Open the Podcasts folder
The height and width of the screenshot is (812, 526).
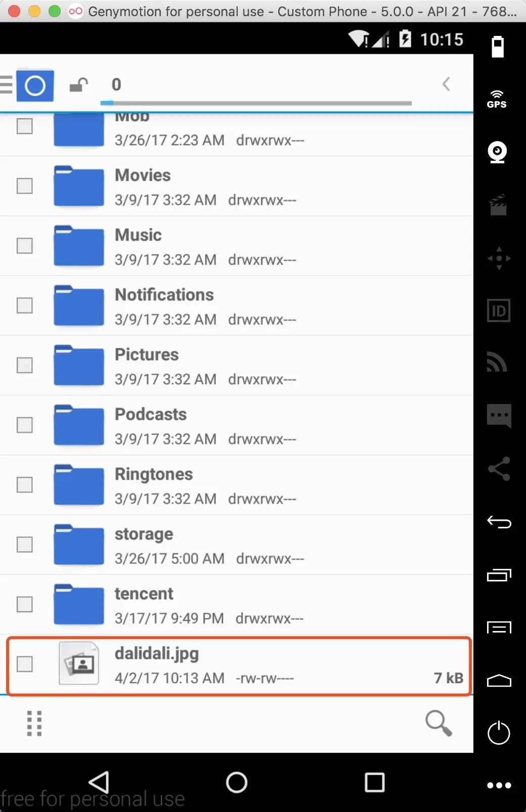(237, 425)
